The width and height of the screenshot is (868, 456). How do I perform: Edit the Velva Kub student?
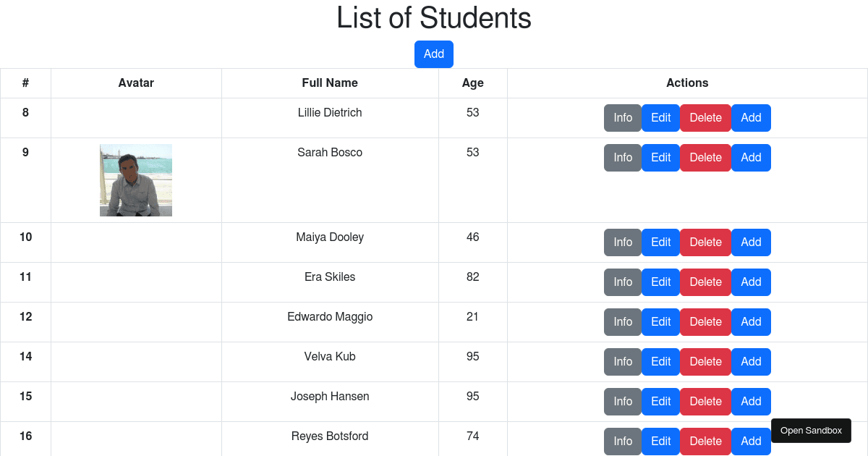(660, 361)
